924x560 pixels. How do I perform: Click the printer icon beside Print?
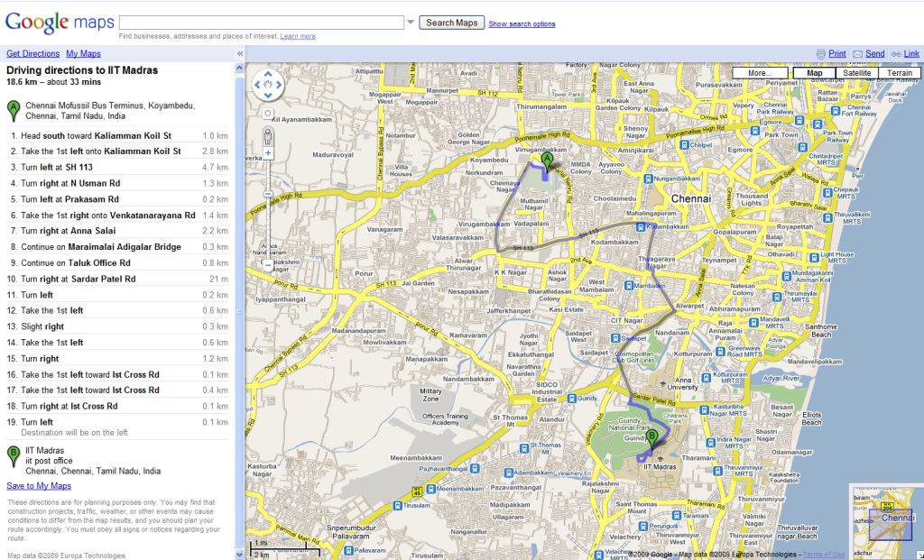[821, 54]
